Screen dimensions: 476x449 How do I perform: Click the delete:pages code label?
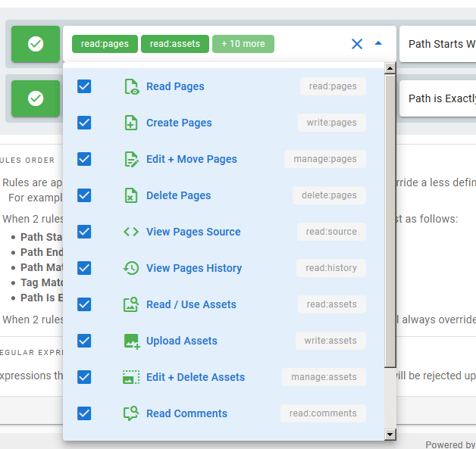tap(329, 195)
